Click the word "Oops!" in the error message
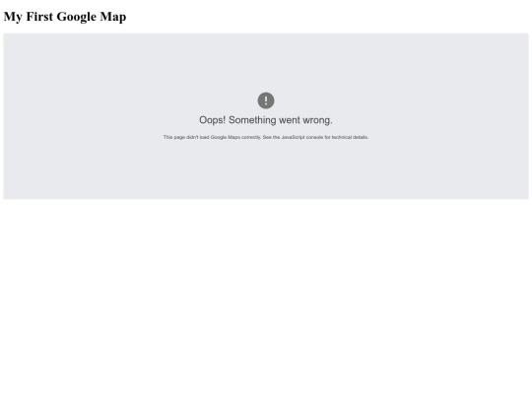532x399 pixels. [213, 120]
